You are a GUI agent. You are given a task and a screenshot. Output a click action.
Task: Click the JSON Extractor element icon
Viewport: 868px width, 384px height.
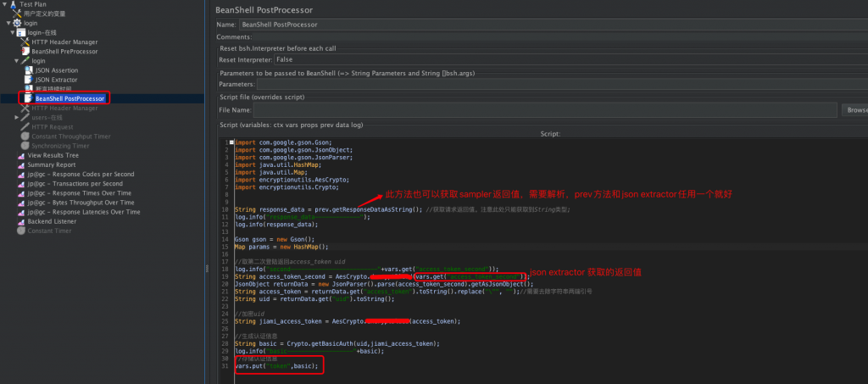29,80
